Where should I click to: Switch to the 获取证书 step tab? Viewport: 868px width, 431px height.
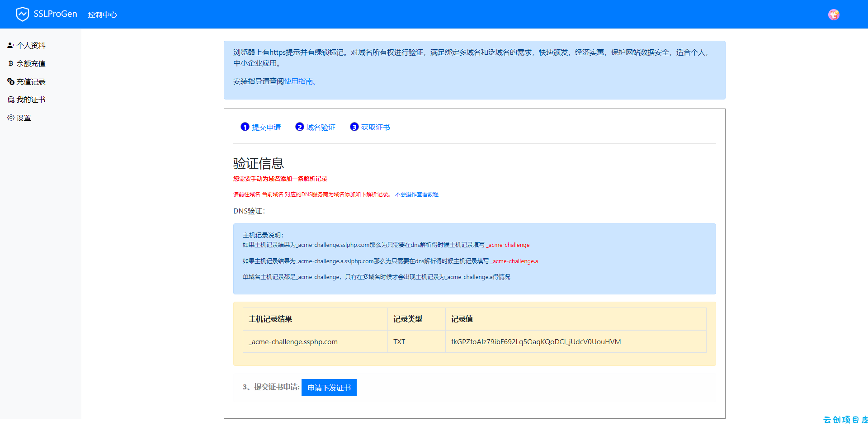tap(375, 128)
